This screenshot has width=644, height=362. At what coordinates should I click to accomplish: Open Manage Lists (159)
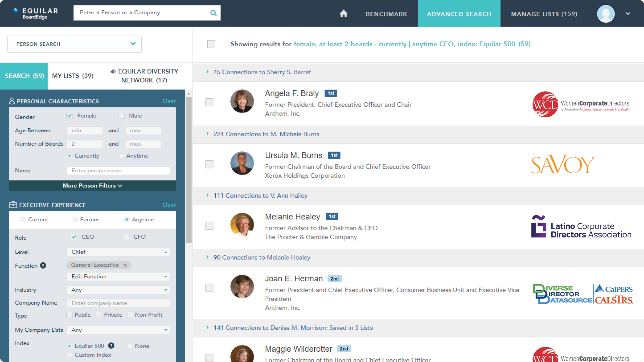(x=544, y=14)
